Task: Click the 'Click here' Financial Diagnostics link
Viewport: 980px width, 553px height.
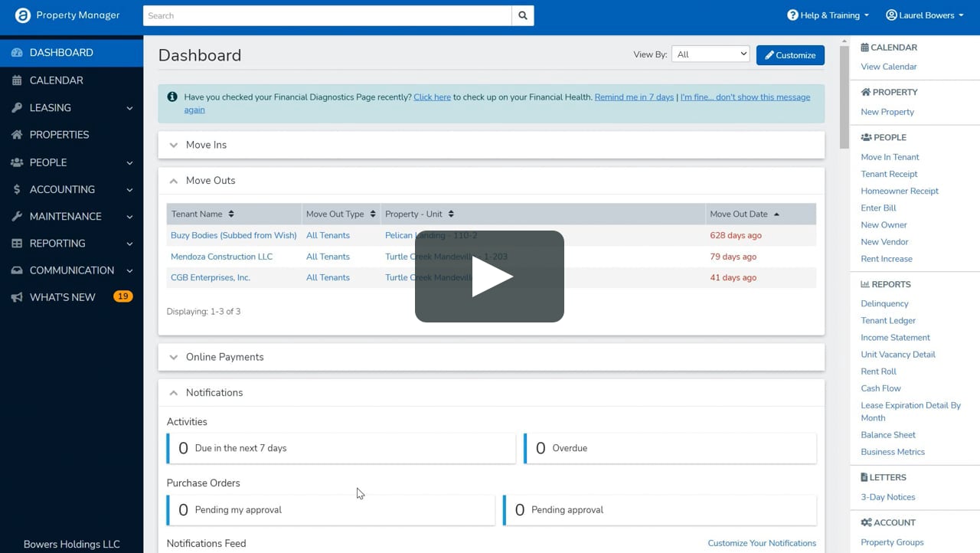Action: (x=432, y=97)
